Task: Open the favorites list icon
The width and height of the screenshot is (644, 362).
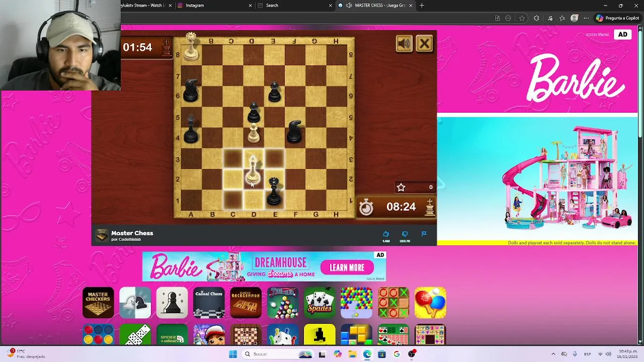Action: tap(562, 18)
